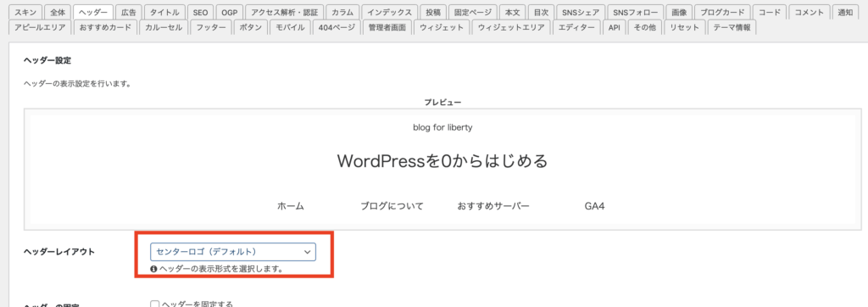Open the スキン settings tab
Screen dimensions: 868x307
tap(25, 12)
